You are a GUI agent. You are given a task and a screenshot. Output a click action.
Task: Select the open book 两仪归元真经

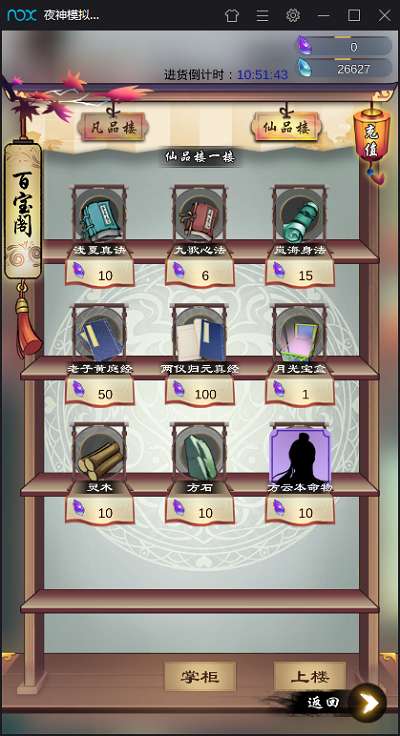click(200, 334)
